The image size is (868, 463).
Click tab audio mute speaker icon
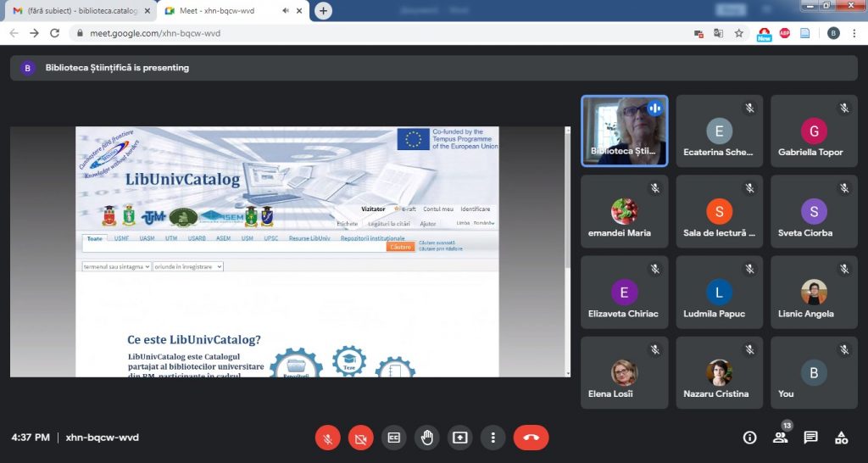286,10
